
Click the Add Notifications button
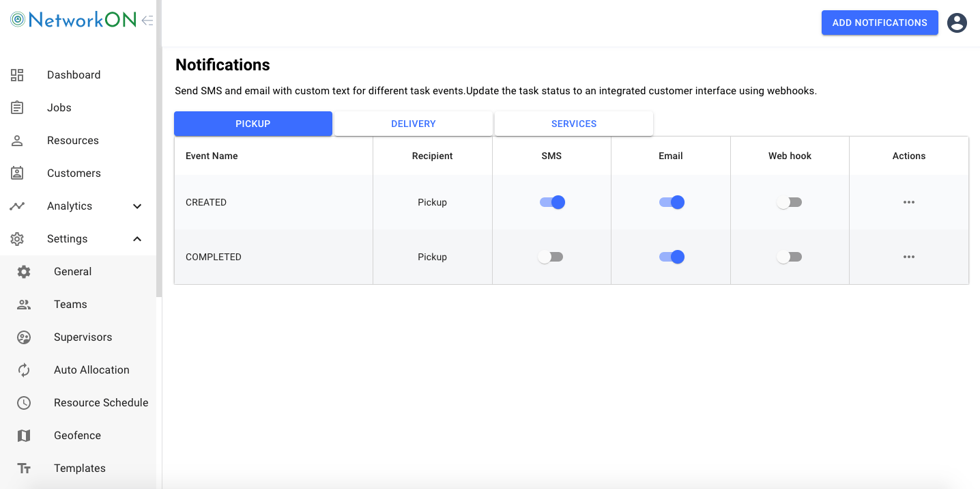tap(880, 23)
